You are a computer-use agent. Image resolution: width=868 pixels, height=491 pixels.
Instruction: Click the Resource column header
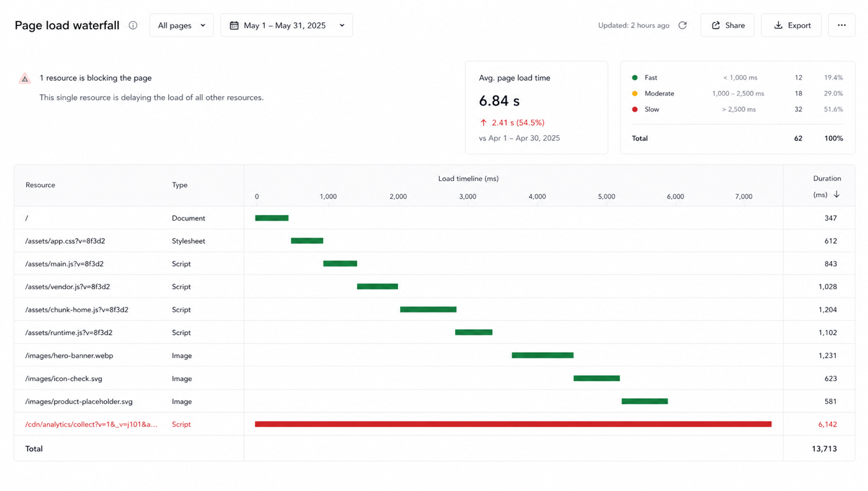[40, 185]
